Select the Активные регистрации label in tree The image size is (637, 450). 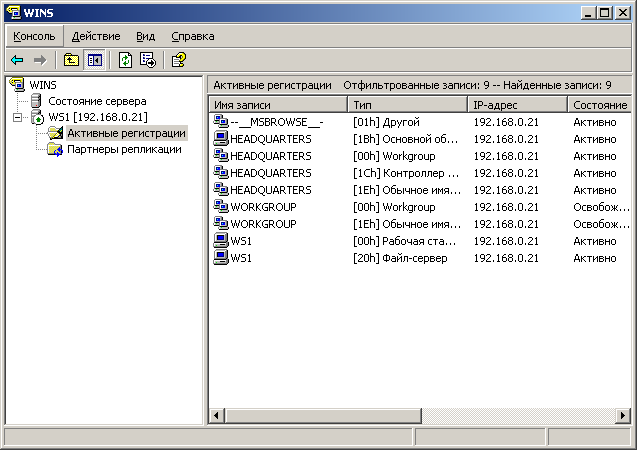pyautogui.click(x=126, y=133)
